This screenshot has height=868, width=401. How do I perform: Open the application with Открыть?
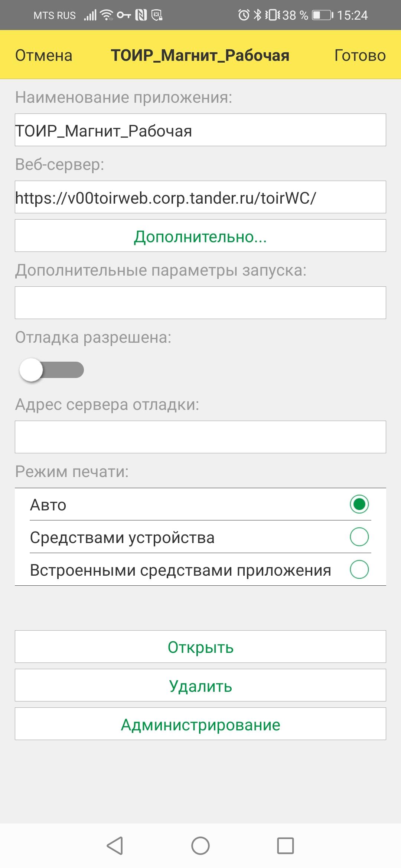(200, 647)
